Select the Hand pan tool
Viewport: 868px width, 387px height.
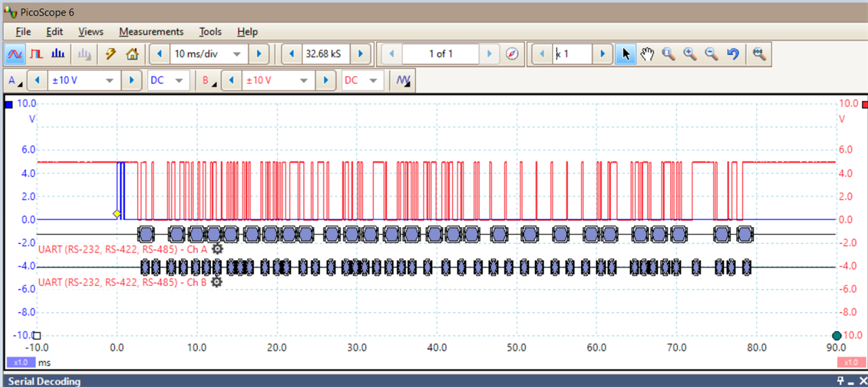647,54
